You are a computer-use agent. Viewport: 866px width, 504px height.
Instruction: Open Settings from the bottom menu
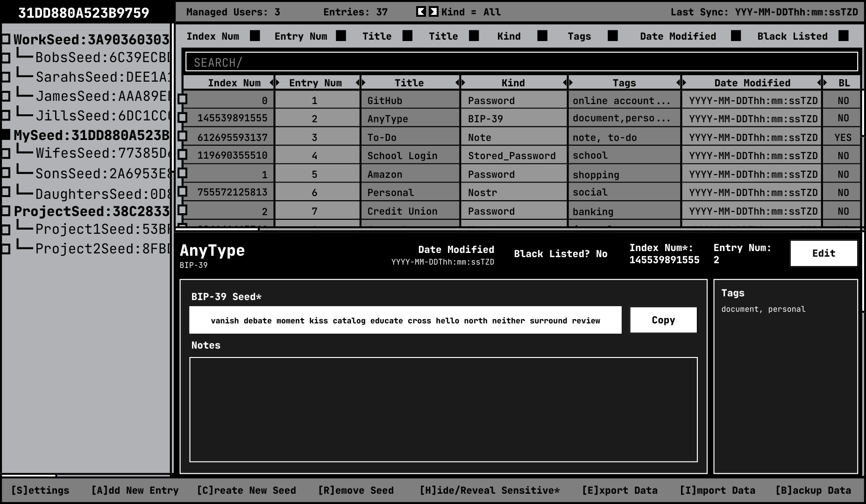tap(40, 490)
